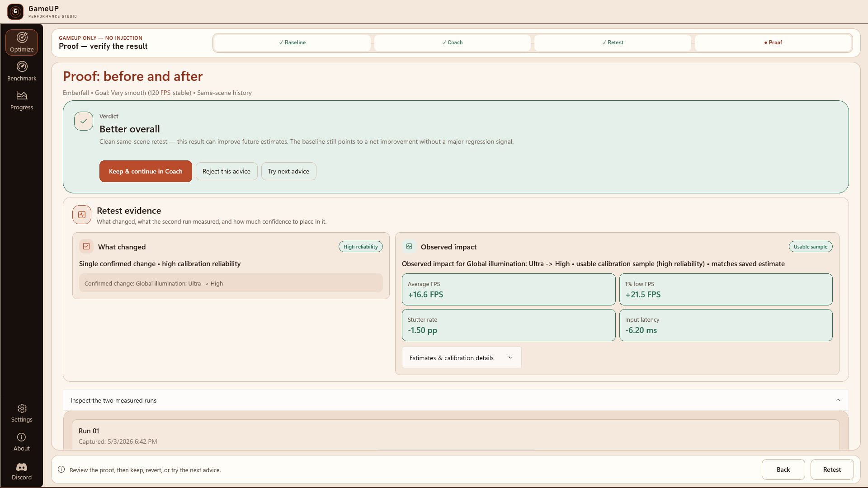Click the Retest button in bottom bar
868x488 pixels.
coord(832,469)
